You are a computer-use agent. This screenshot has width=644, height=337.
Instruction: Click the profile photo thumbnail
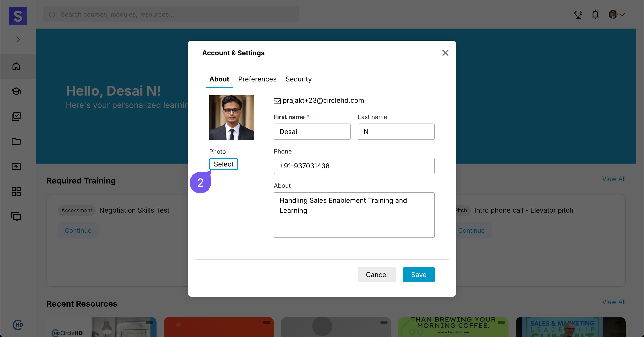[x=231, y=117]
